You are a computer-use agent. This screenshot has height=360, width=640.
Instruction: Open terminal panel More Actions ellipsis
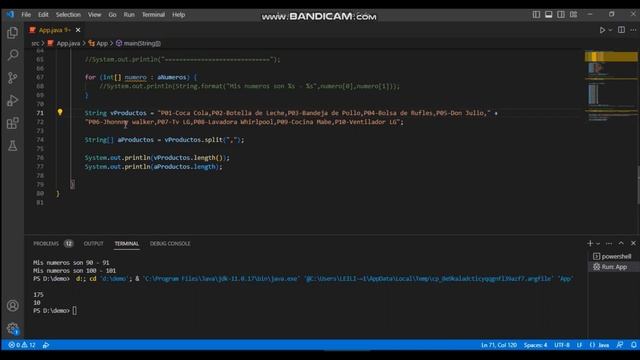pos(609,243)
